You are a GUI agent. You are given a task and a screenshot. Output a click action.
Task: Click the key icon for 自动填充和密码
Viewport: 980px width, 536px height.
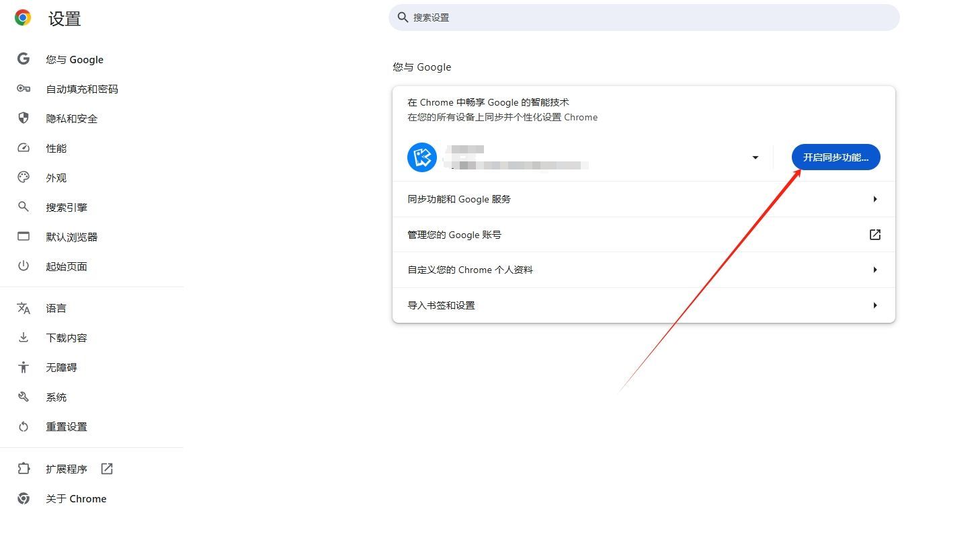tap(24, 89)
